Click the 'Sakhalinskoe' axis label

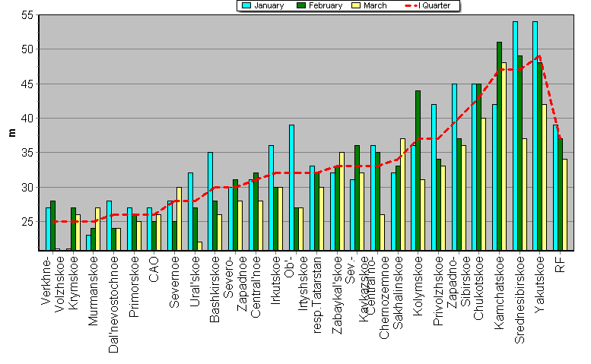[x=398, y=293]
